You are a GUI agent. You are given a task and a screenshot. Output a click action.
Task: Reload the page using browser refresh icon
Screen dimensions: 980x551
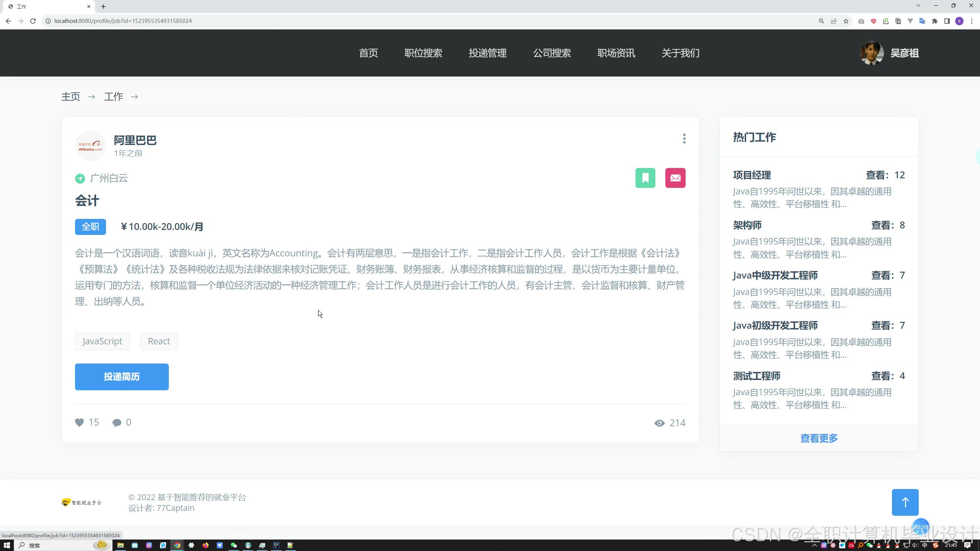33,21
